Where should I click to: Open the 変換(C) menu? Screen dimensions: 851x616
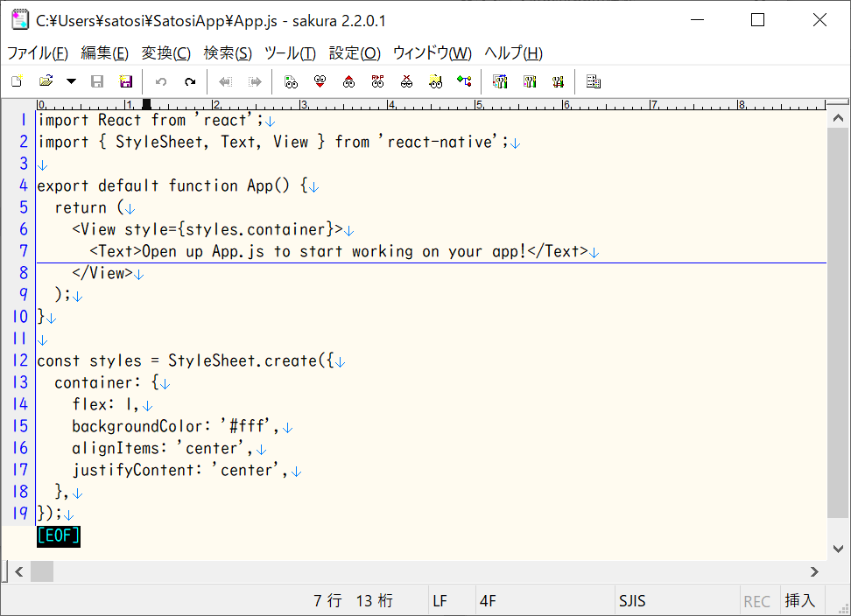[166, 53]
